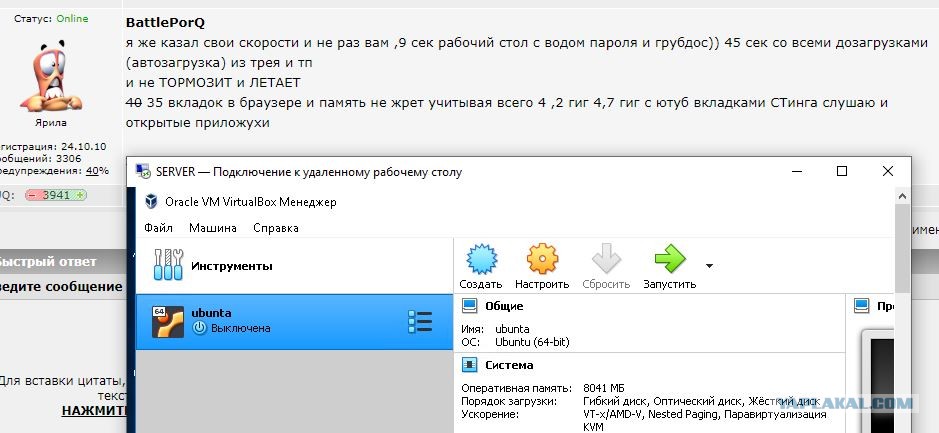Select the ubunta virtual machine entry
939x433 pixels.
[x=295, y=322]
